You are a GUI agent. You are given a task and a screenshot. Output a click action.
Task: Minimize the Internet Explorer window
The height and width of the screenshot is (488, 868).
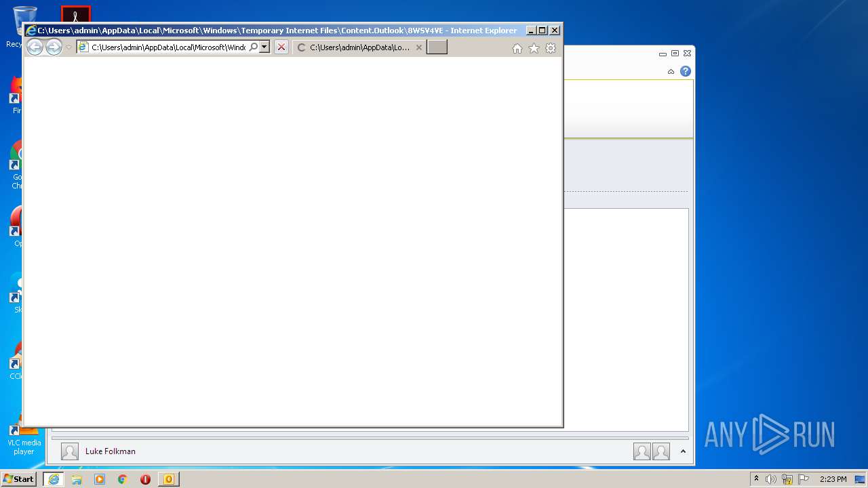coord(531,30)
